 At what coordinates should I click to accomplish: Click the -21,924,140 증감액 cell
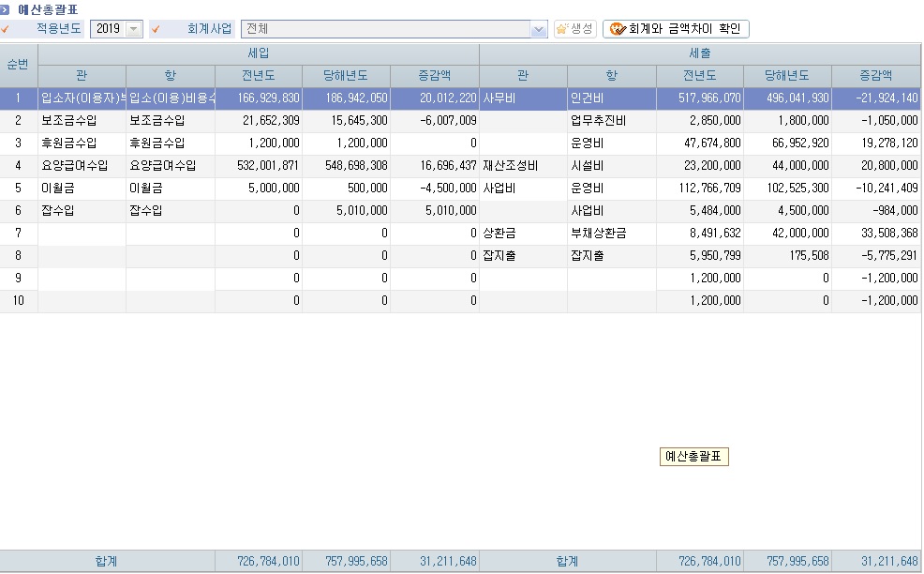tap(876, 98)
